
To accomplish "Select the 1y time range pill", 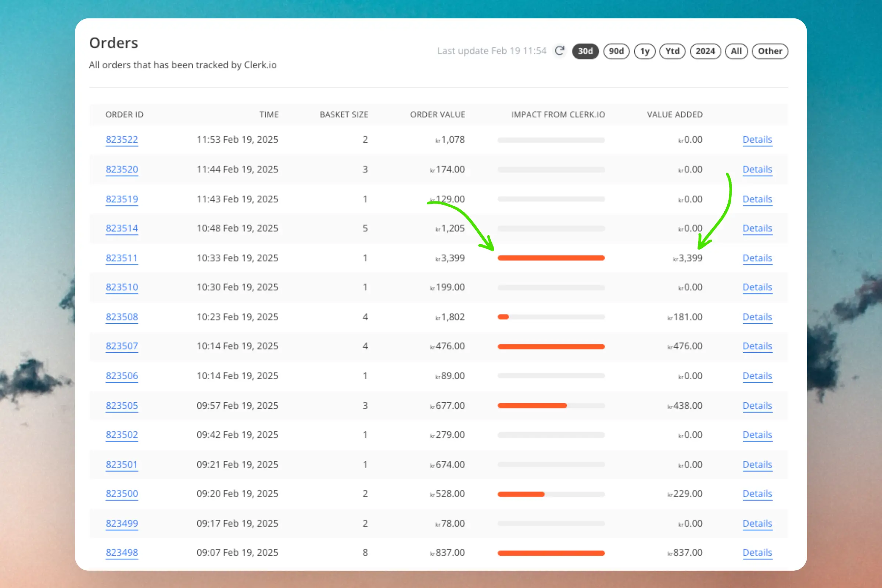I will (644, 51).
